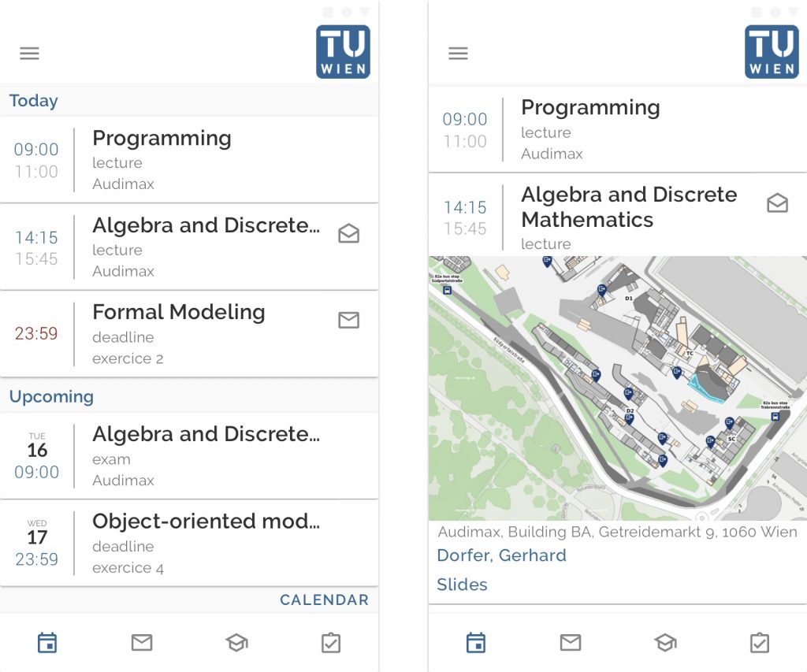Expand the Object-oriented modeling deadline on Wed 17

[189, 544]
